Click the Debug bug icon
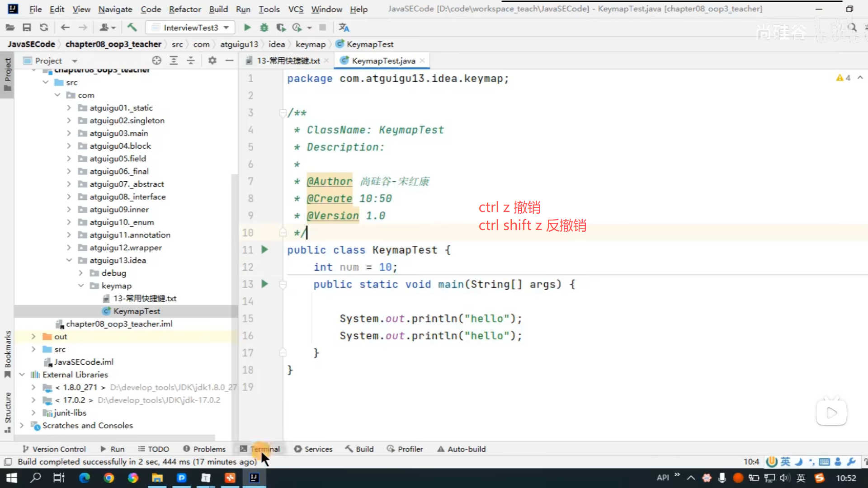Viewport: 868px width, 488px height. (x=264, y=28)
